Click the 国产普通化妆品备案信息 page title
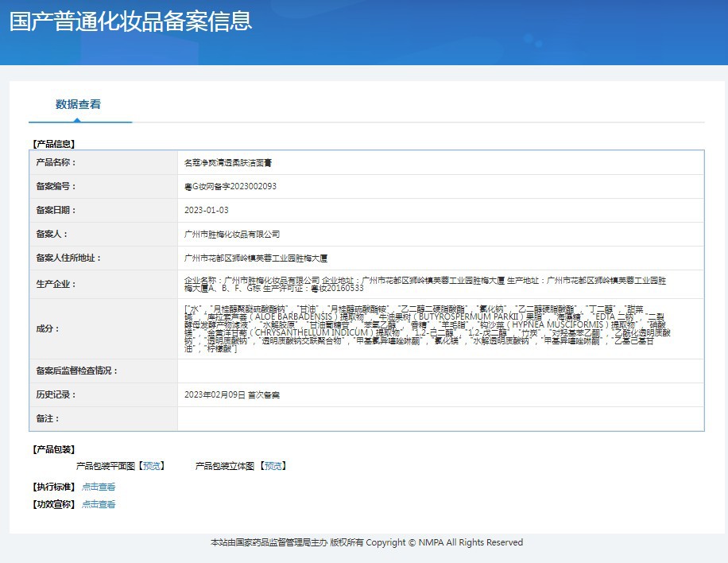 [130, 21]
